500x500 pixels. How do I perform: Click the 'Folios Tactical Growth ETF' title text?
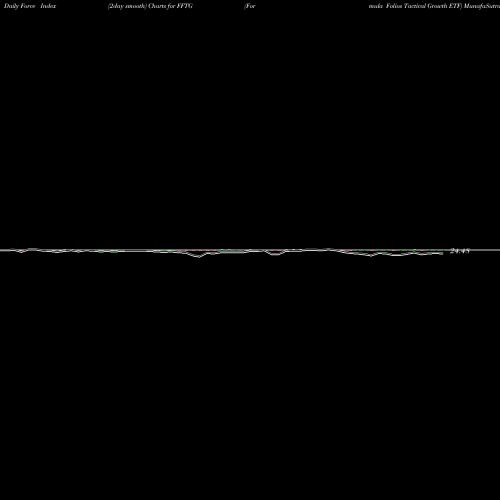coord(424,6)
